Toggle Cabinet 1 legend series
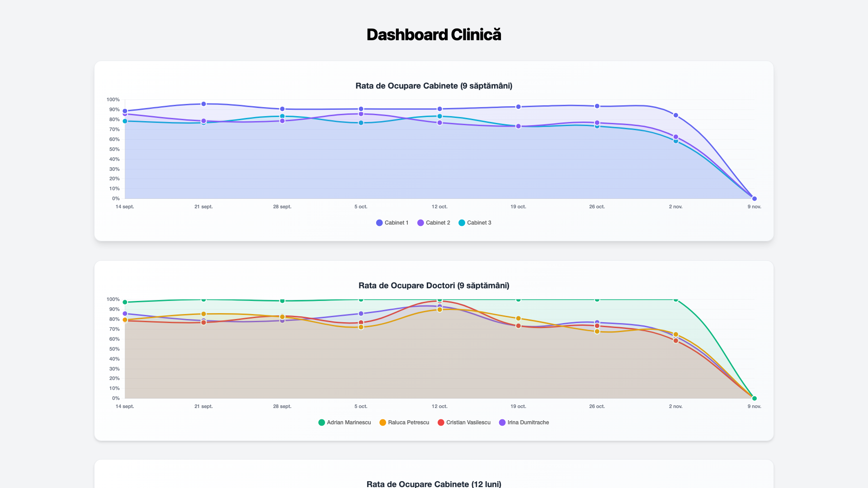868x488 pixels. [x=392, y=223]
